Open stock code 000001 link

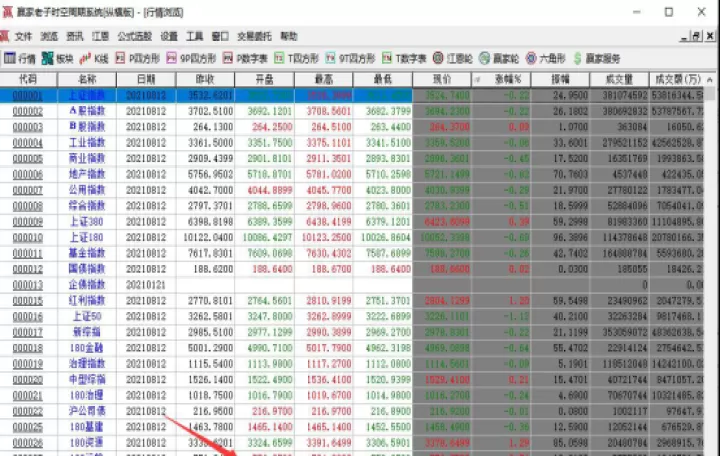[28, 96]
